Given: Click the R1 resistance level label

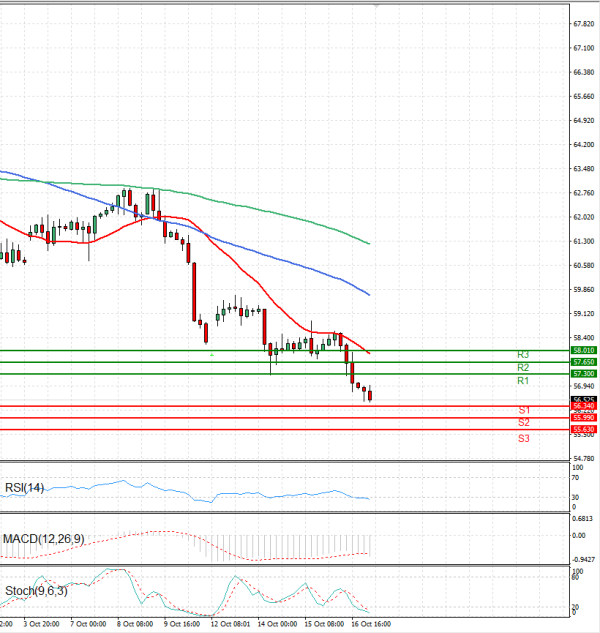Looking at the screenshot, I should pos(523,381).
